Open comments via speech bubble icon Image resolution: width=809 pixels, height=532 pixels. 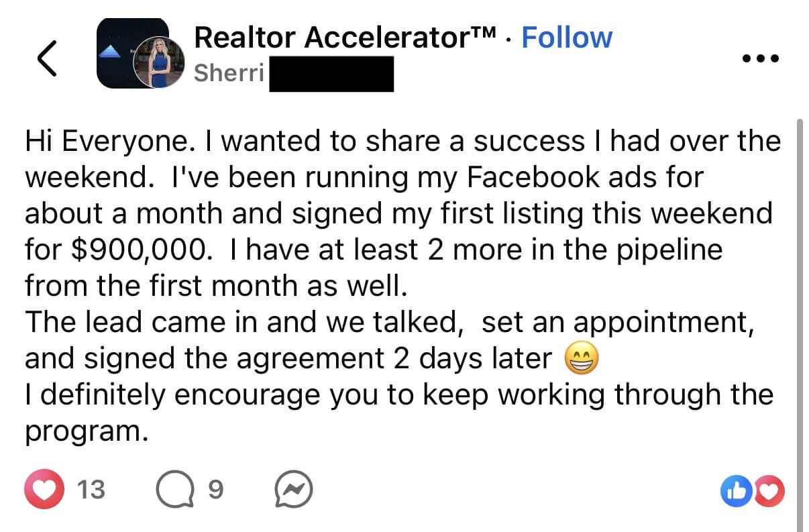point(173,490)
